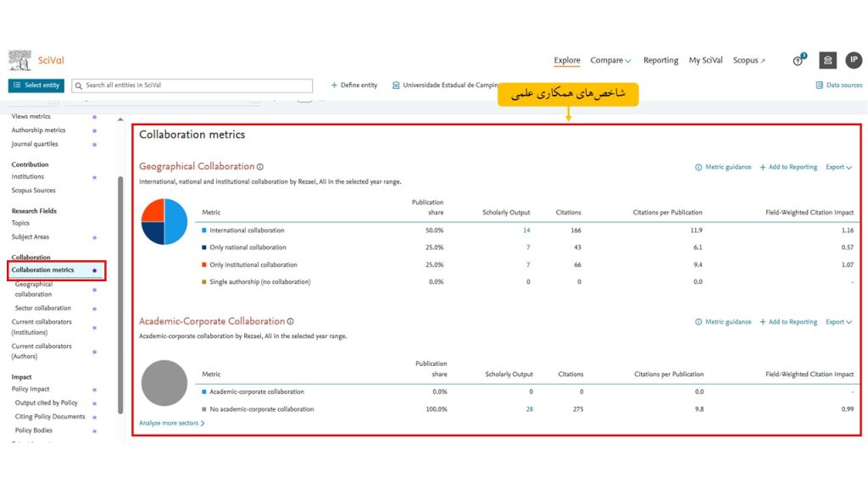
Task: Go to the Reporting tab
Action: 660,60
